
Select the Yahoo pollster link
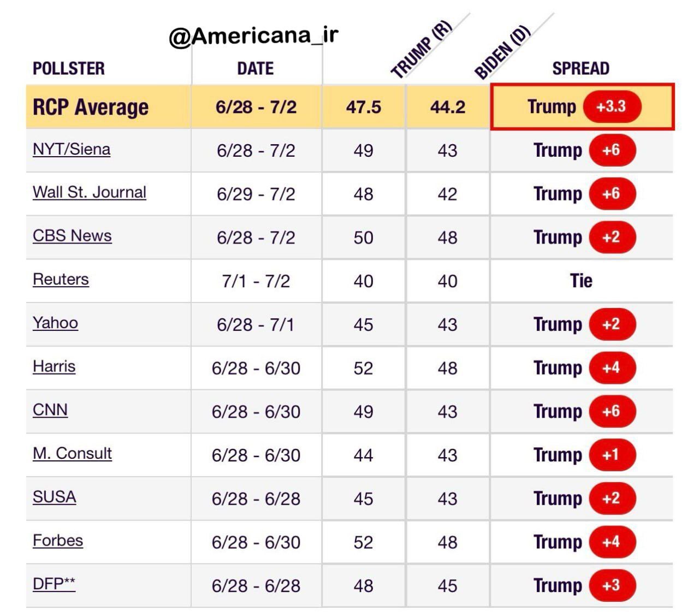click(x=55, y=323)
